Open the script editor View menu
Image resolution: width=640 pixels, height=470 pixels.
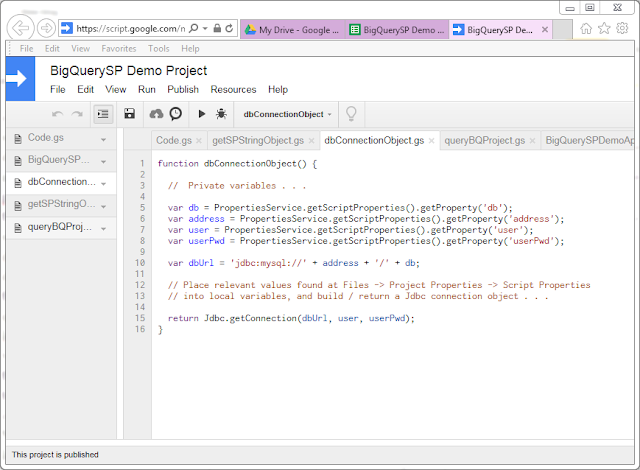116,89
